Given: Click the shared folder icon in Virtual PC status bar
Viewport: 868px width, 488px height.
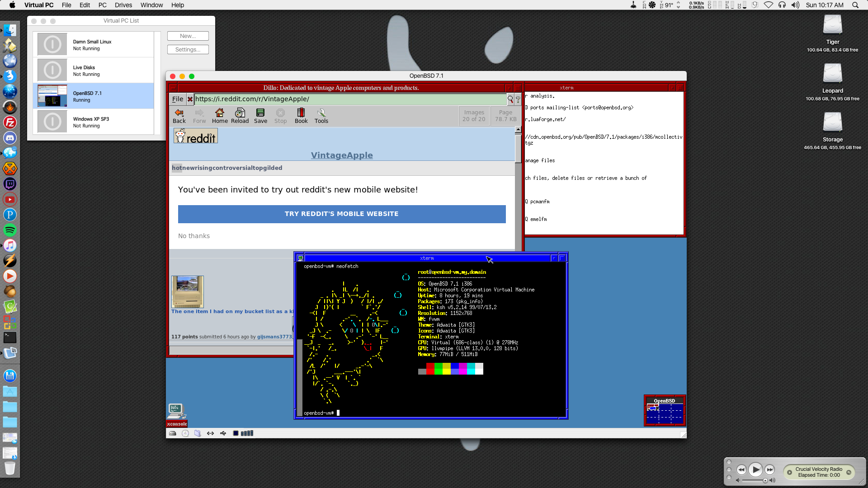Looking at the screenshot, I should [x=197, y=433].
